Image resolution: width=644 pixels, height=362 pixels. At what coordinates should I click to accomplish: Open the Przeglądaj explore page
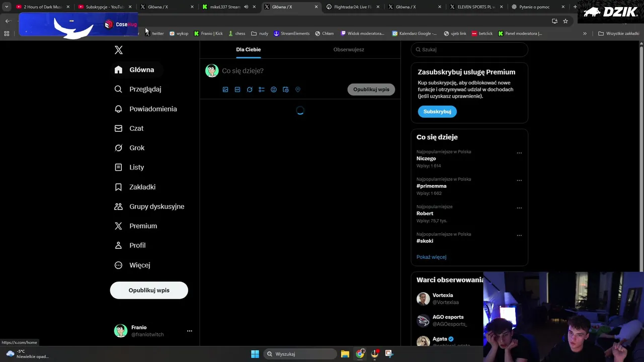[138, 89]
